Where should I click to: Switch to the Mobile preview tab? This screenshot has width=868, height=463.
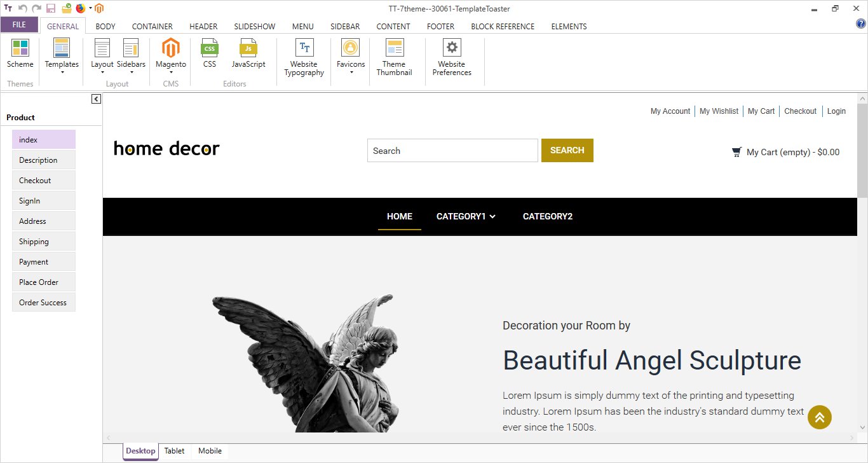click(210, 450)
